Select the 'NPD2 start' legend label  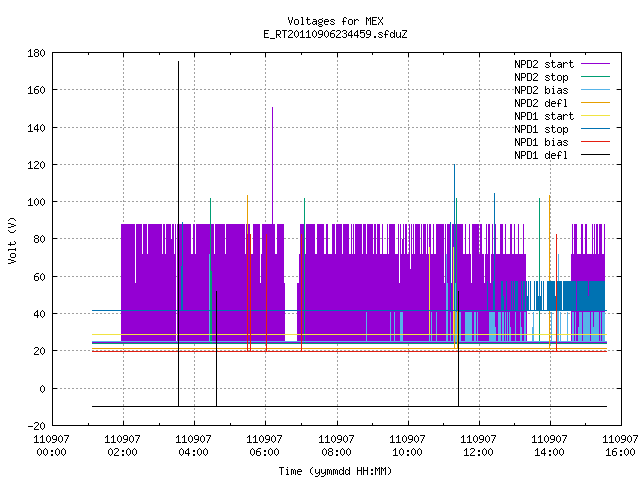click(544, 64)
